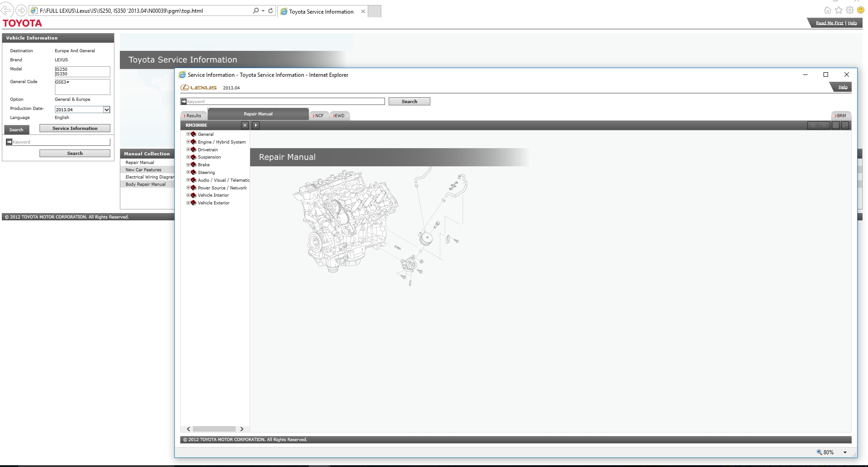Open New Car Features in Manual Collection
Image resolution: width=868 pixels, height=467 pixels.
(143, 170)
